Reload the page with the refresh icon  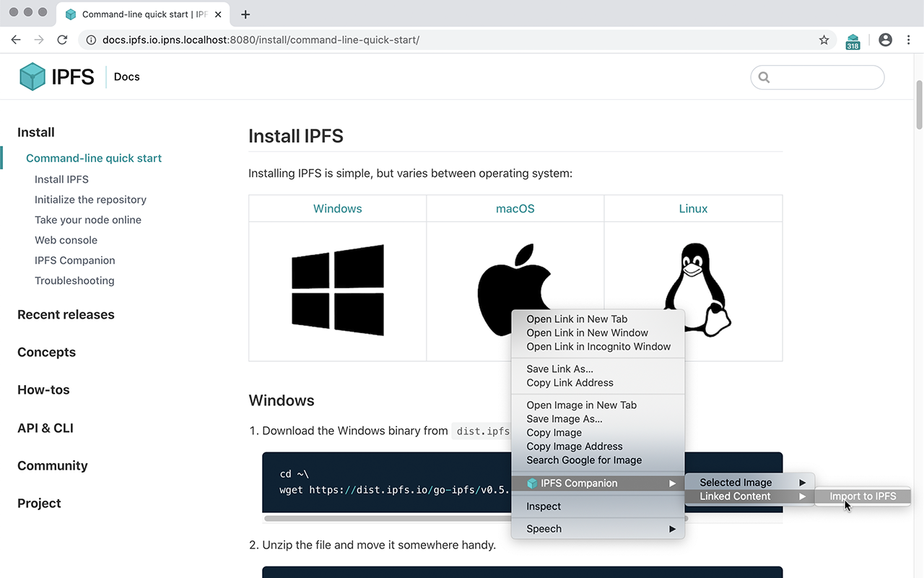pos(62,40)
